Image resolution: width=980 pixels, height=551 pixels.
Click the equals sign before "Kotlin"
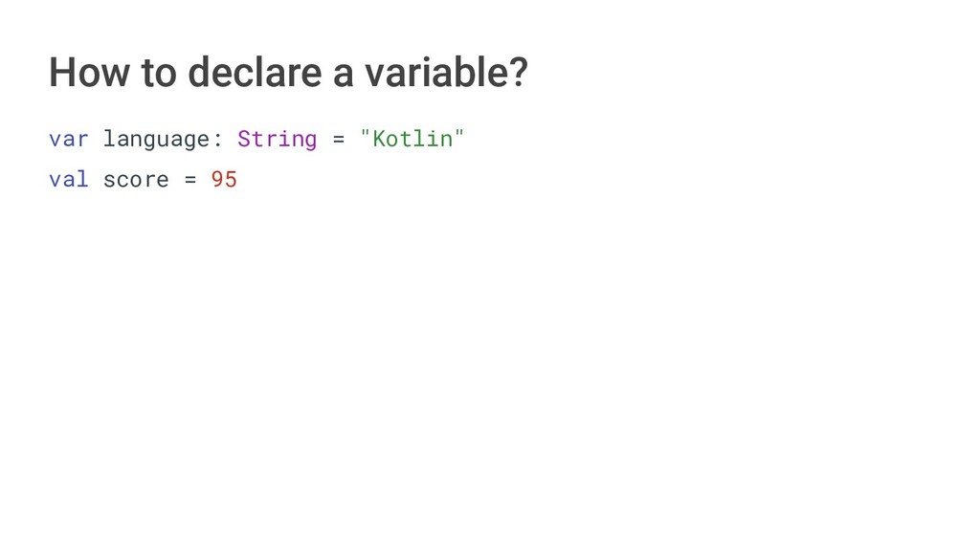338,140
